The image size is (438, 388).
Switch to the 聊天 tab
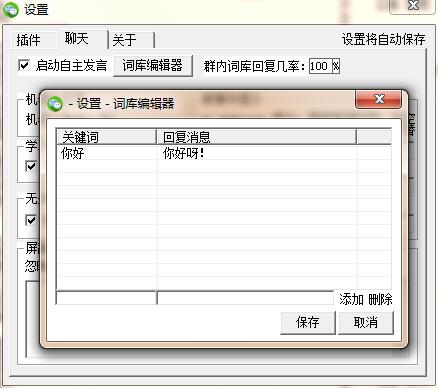pos(77,39)
